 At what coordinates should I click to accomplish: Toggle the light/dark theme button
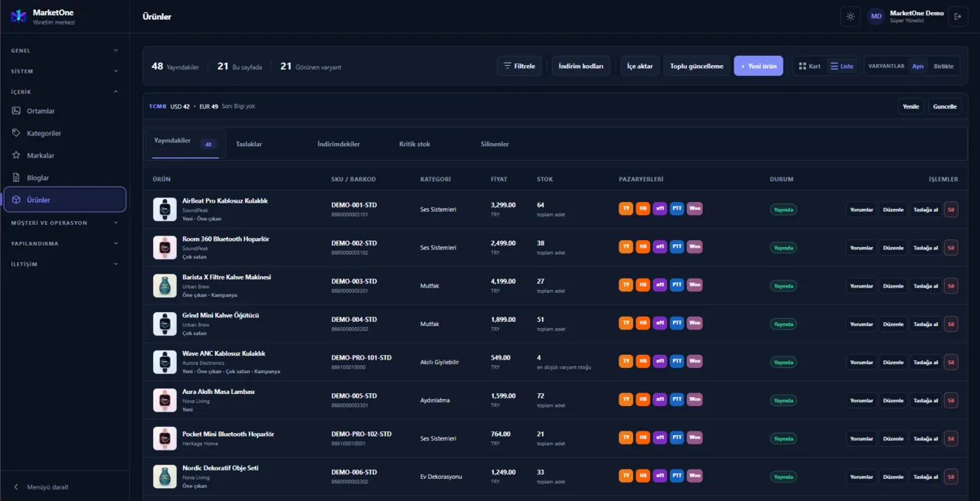coord(850,16)
